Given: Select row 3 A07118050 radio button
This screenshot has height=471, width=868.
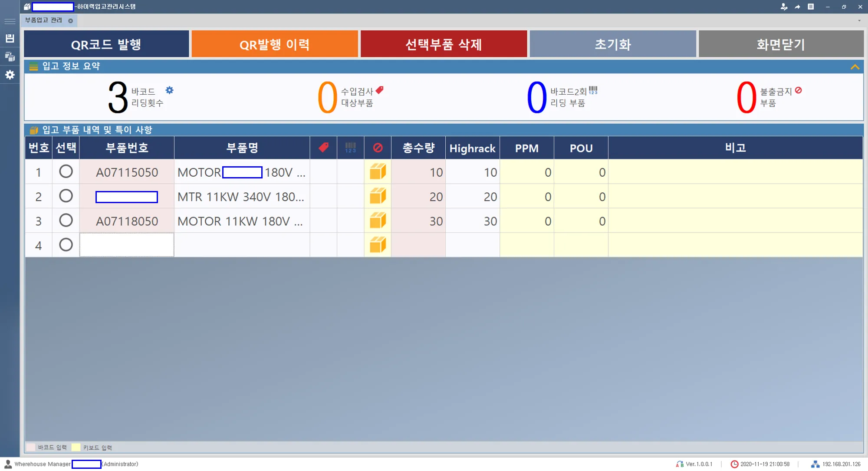Looking at the screenshot, I should 66,220.
